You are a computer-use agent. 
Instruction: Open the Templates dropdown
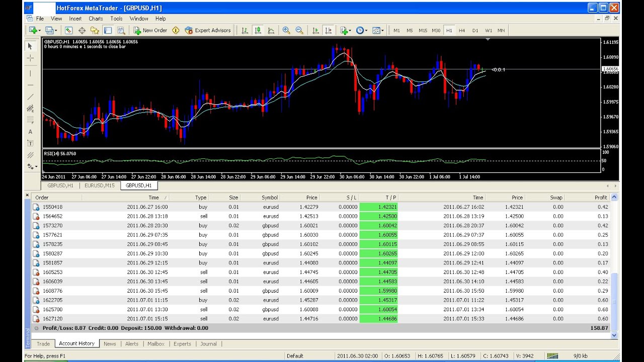378,30
